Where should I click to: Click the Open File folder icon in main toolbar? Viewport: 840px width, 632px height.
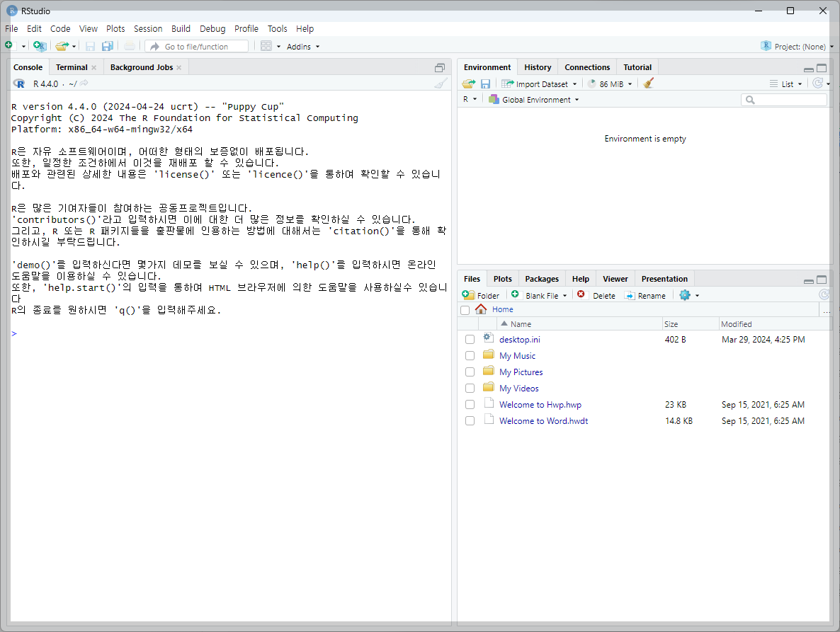point(62,46)
